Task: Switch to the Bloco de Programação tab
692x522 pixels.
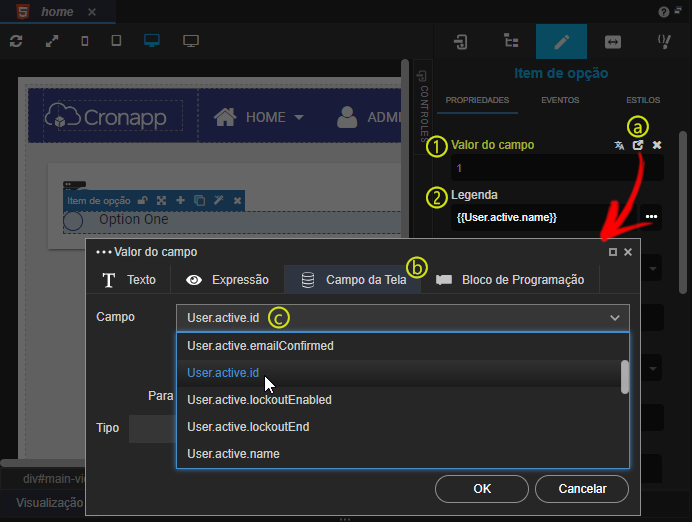Action: pos(510,280)
